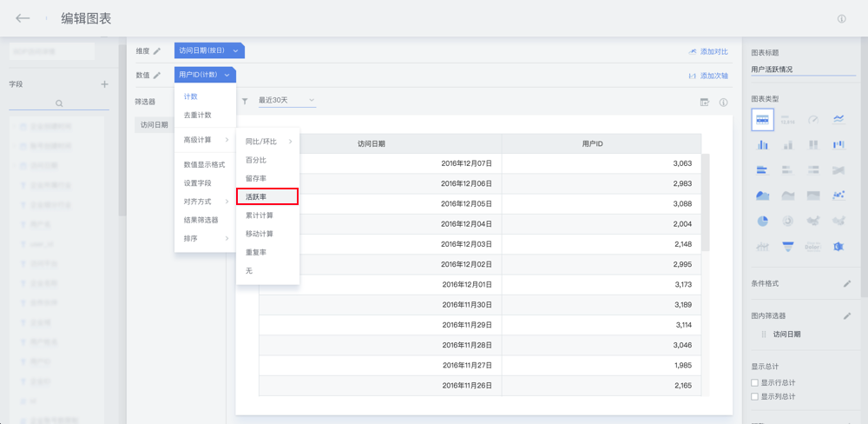Click the 添加对比 link

pos(708,51)
